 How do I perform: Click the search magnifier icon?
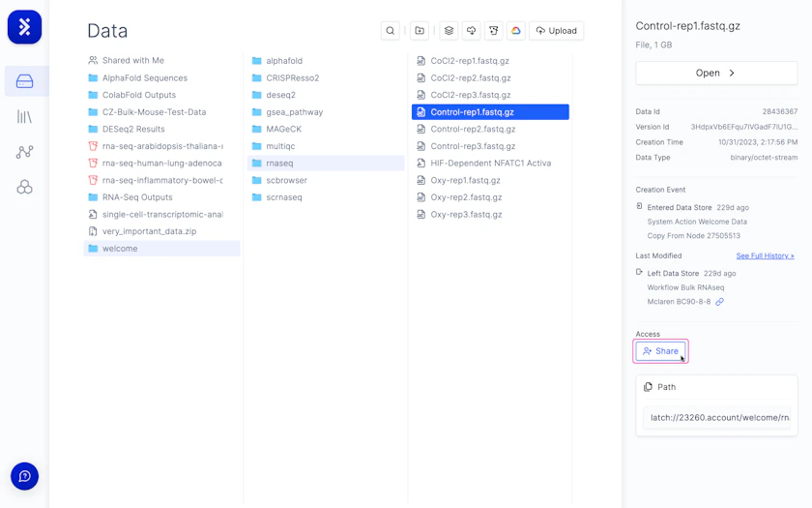390,31
